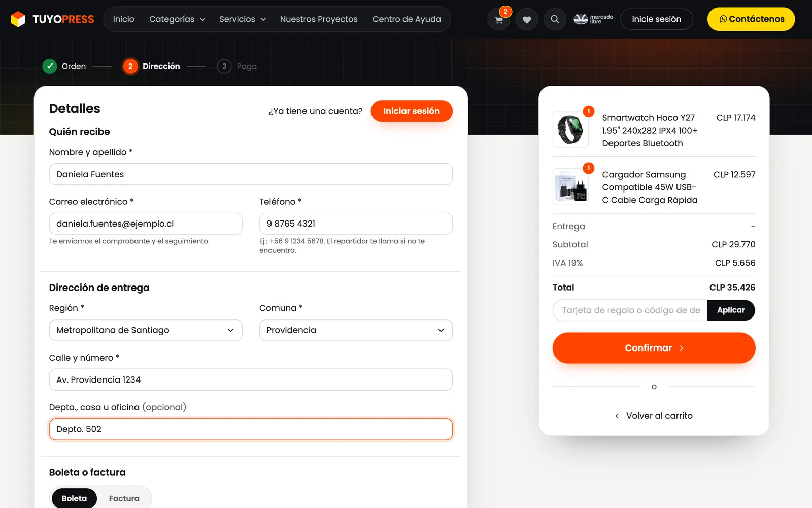This screenshot has height=508, width=812.
Task: Click the gift card code field
Action: [631, 310]
